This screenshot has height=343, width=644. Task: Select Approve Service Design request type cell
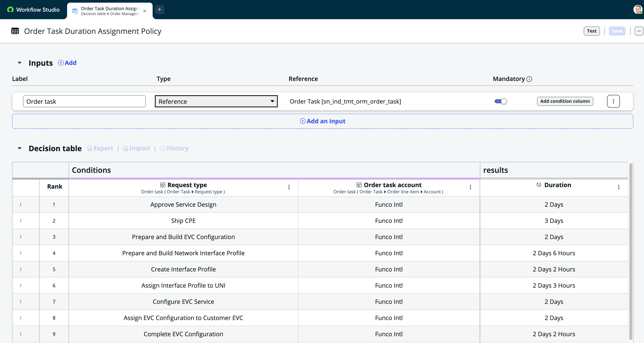[x=183, y=204]
